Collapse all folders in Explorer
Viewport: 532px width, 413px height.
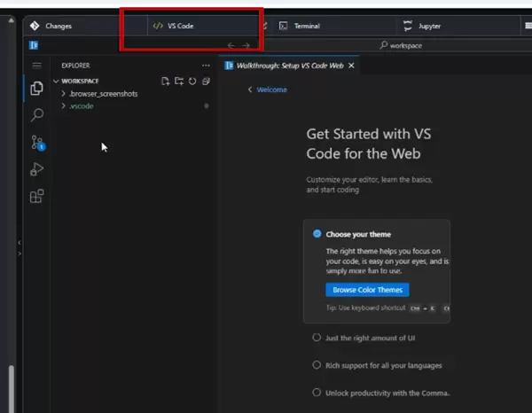coord(206,82)
